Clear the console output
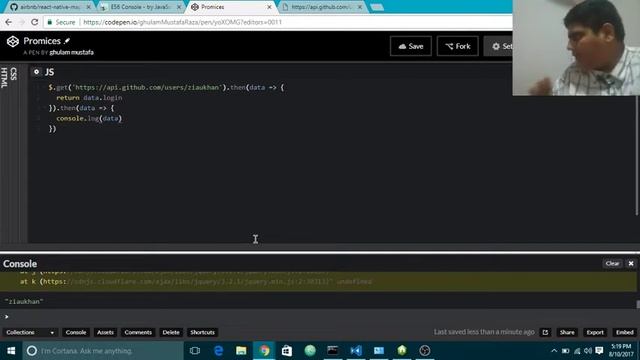 coord(612,263)
